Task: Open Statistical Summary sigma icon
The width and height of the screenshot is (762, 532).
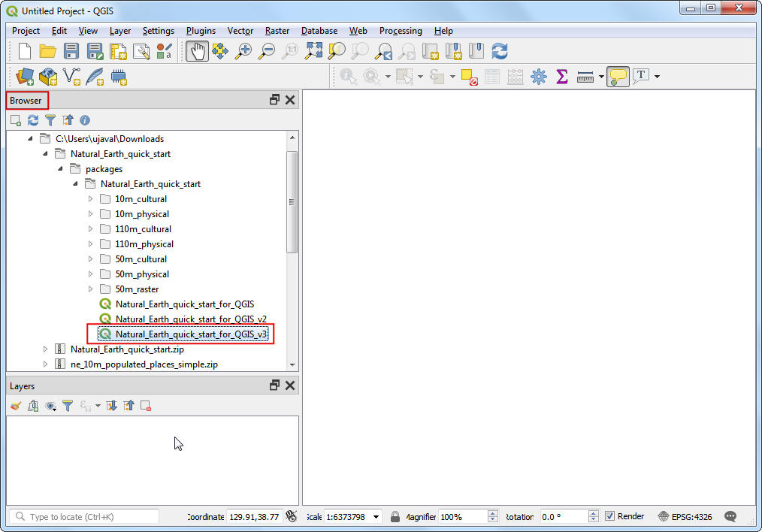Action: point(561,76)
